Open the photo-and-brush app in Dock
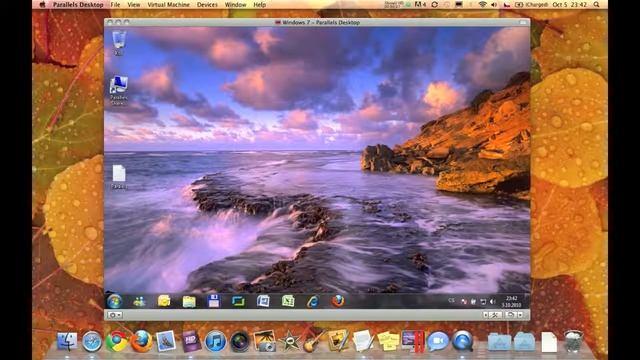 (338, 340)
